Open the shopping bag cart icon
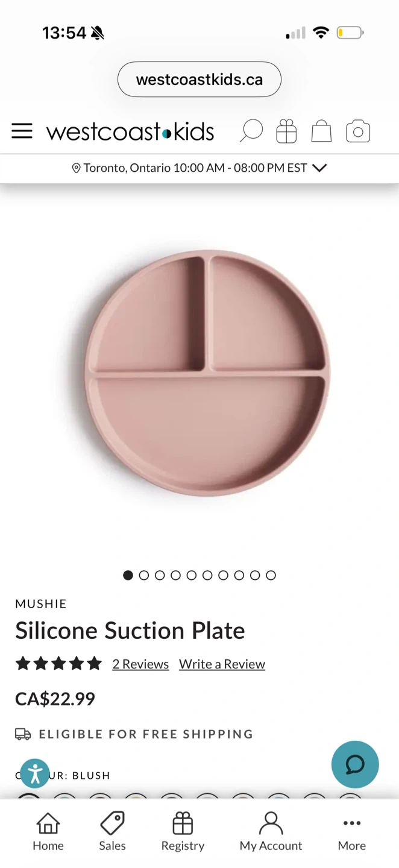 click(321, 131)
